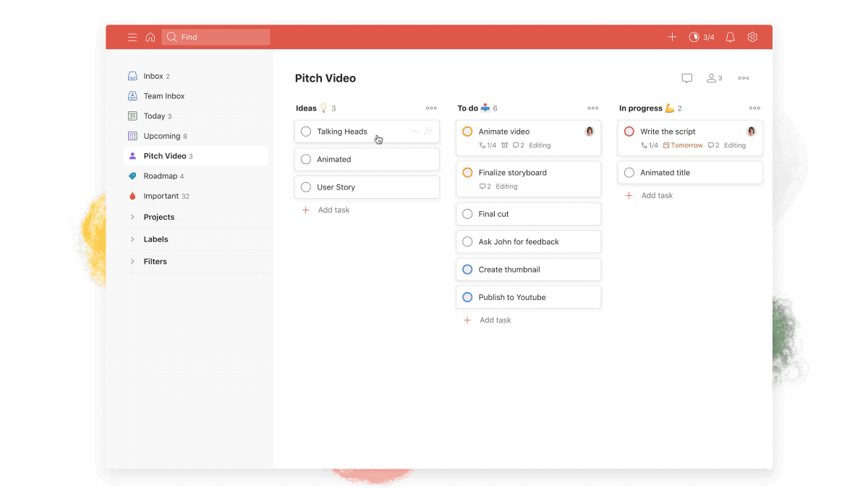The width and height of the screenshot is (868, 488).
Task: Mark Publish to Youtube as done
Action: click(x=467, y=296)
